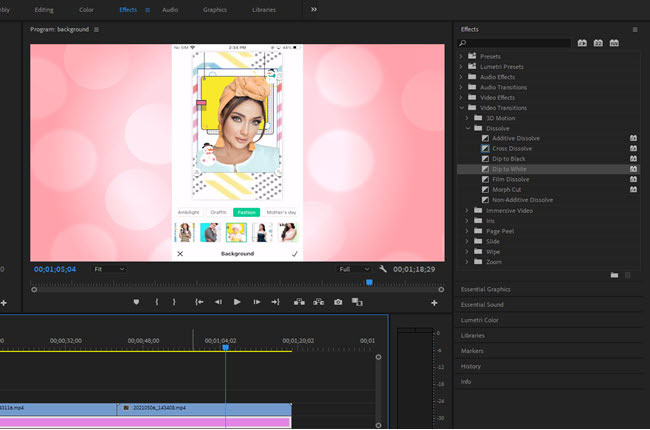Expand the Audio Transitions folder

(x=461, y=87)
